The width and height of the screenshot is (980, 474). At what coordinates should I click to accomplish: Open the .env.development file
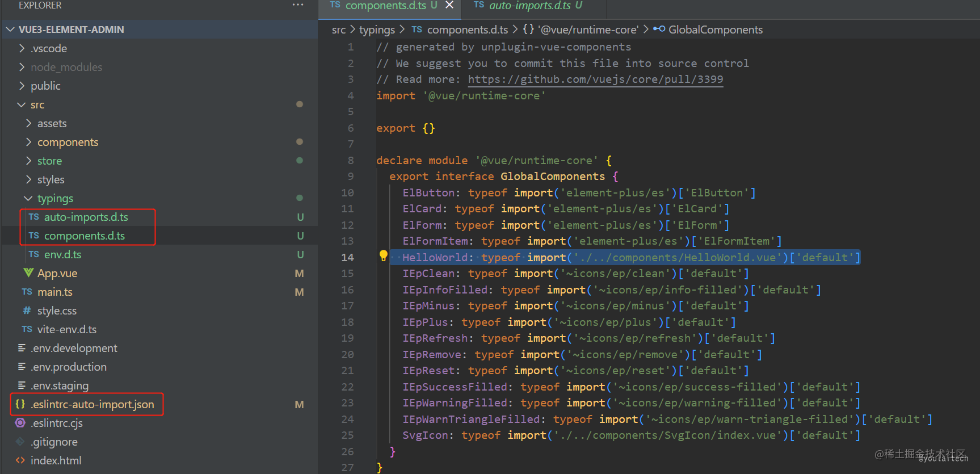point(74,348)
